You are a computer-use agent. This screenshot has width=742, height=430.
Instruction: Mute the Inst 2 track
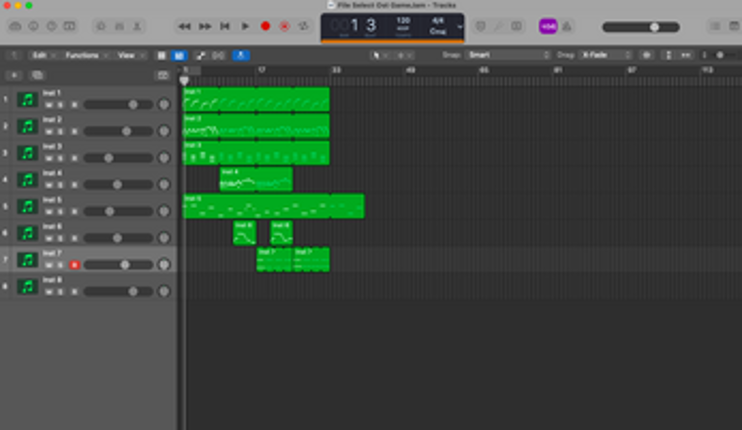[48, 131]
